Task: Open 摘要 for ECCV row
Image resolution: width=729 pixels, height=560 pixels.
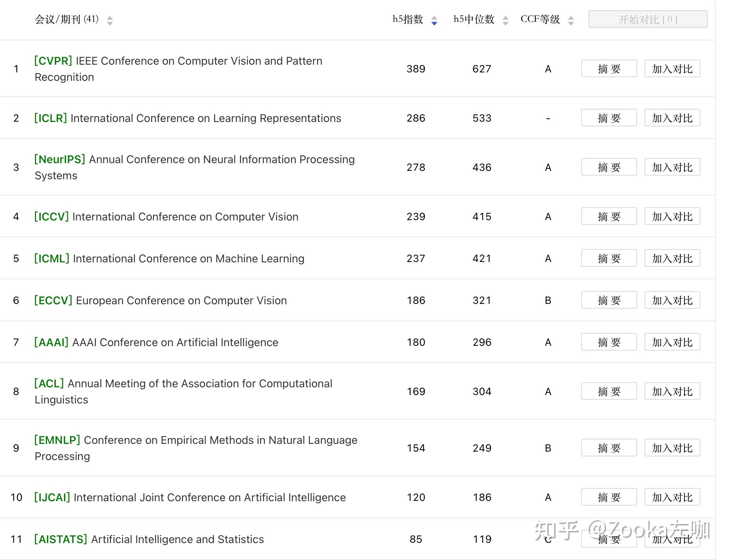Action: (609, 300)
